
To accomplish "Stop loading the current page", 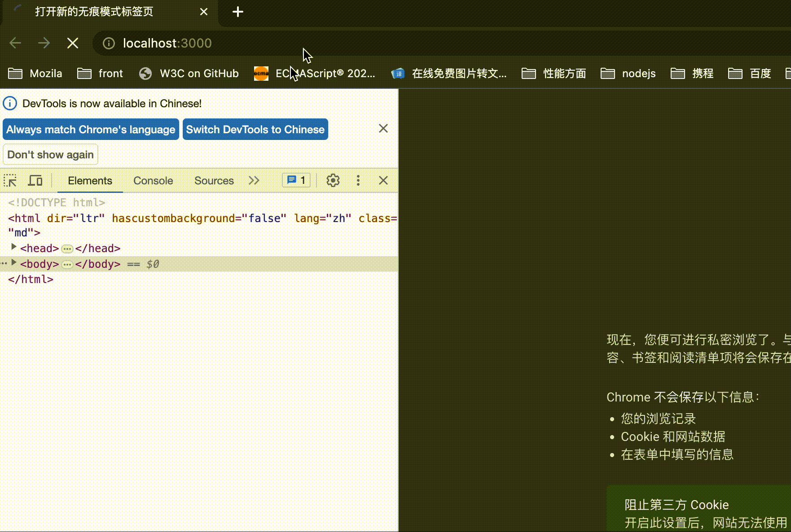I will click(72, 43).
